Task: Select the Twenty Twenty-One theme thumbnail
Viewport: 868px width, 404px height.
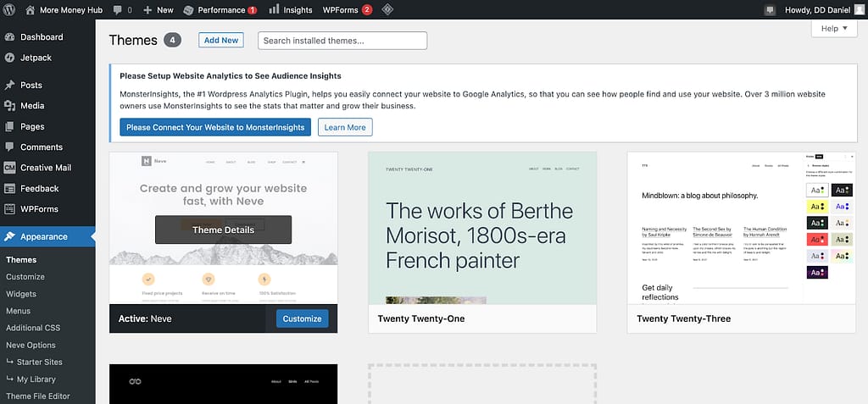Action: point(482,228)
